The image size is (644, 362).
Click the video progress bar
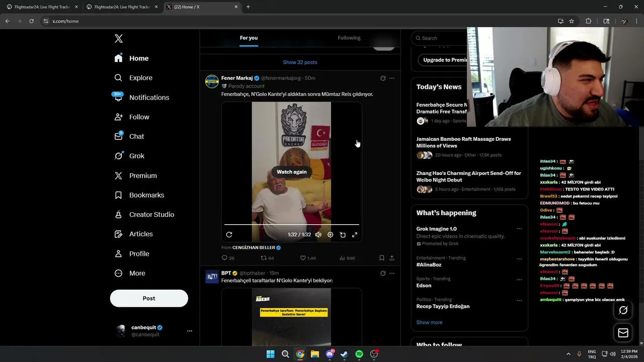(x=291, y=224)
